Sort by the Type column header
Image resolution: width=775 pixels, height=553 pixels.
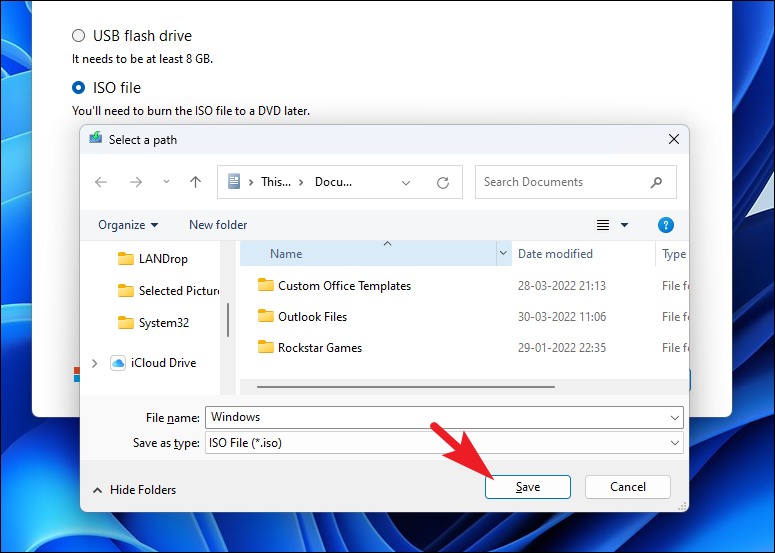click(673, 254)
